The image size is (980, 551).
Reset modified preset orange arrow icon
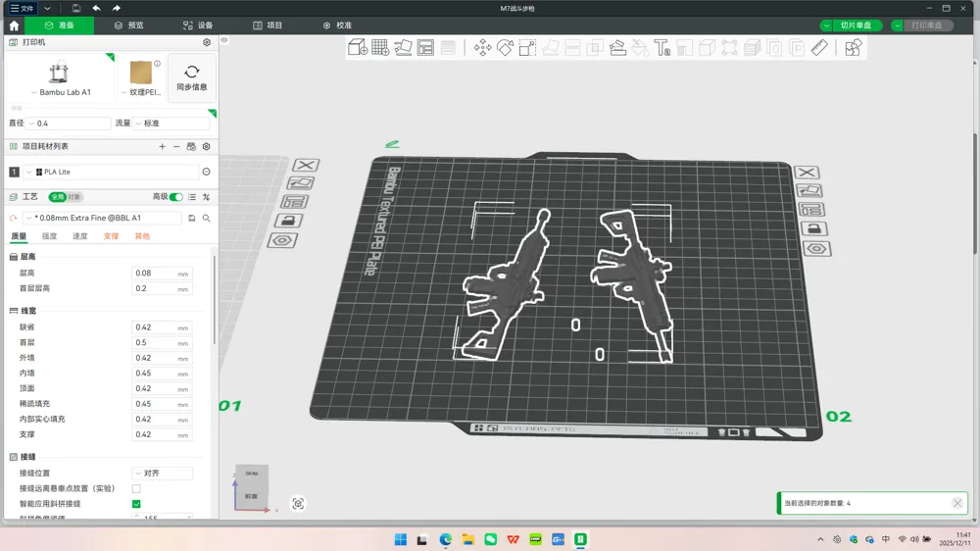point(13,219)
